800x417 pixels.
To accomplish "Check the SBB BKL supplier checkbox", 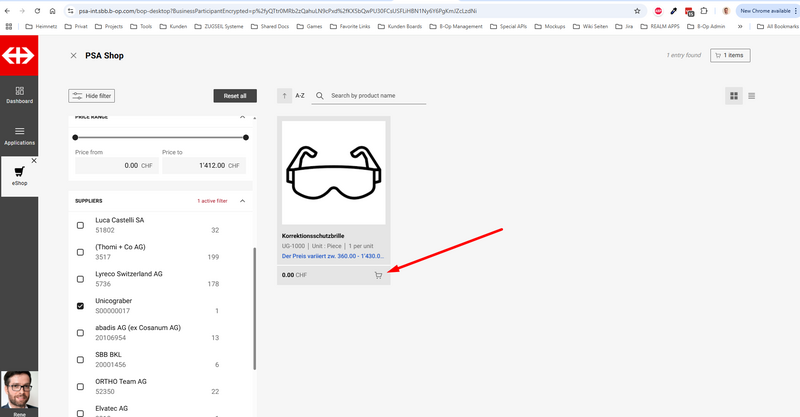I will [x=81, y=360].
